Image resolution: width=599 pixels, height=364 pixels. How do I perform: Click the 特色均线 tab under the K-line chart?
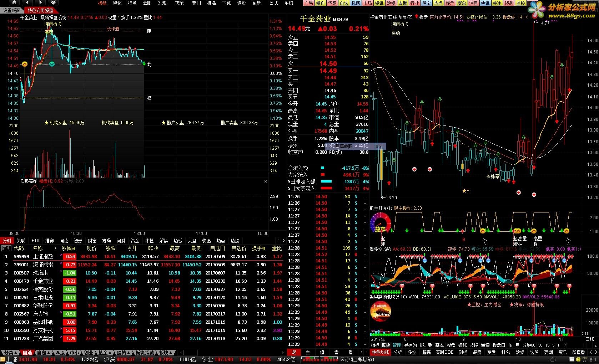380,352
